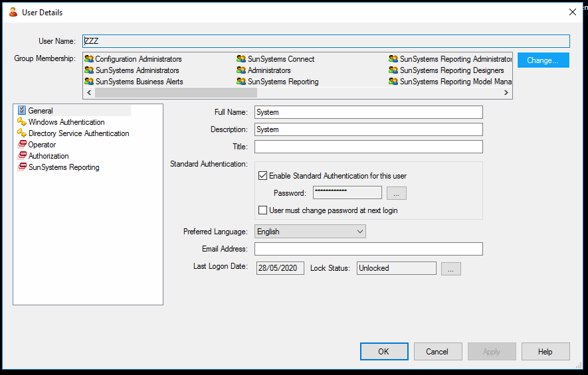Click the ellipsis button next to Password
This screenshot has height=375, width=588.
coord(397,193)
